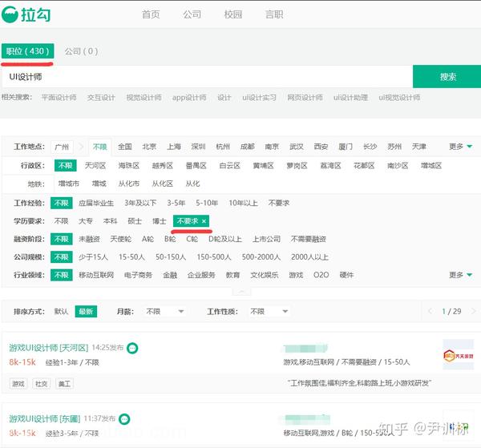Select related search 交互设计
This screenshot has height=448, width=481.
click(101, 98)
